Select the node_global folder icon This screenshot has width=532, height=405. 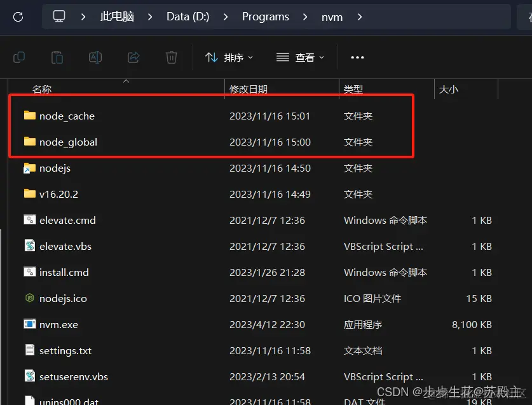point(30,141)
